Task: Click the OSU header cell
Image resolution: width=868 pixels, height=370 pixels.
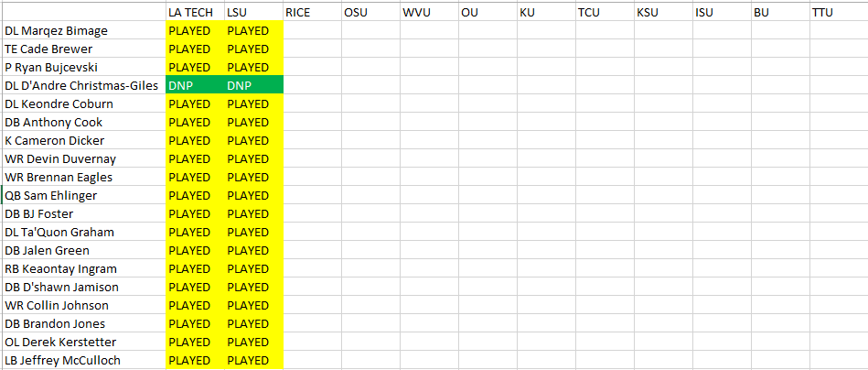Action: pos(370,12)
